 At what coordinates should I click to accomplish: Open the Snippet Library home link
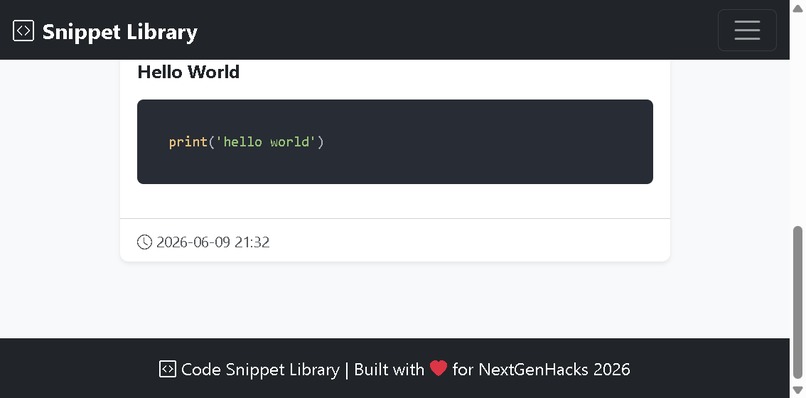pyautogui.click(x=105, y=31)
